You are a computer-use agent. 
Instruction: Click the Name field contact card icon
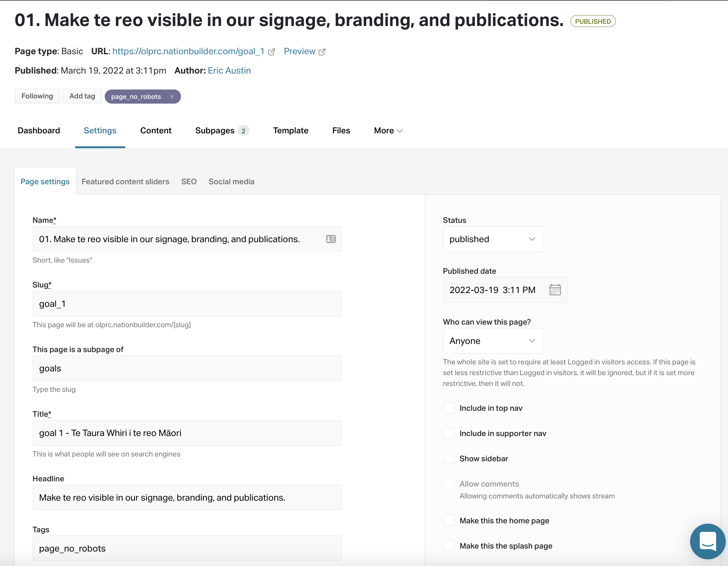tap(331, 239)
